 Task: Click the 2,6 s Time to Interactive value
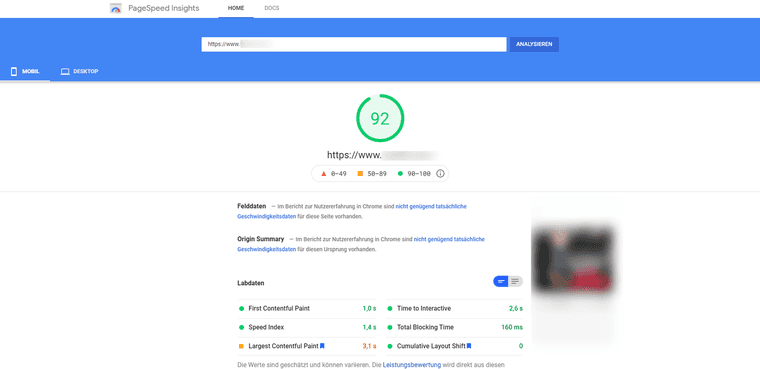tap(516, 308)
